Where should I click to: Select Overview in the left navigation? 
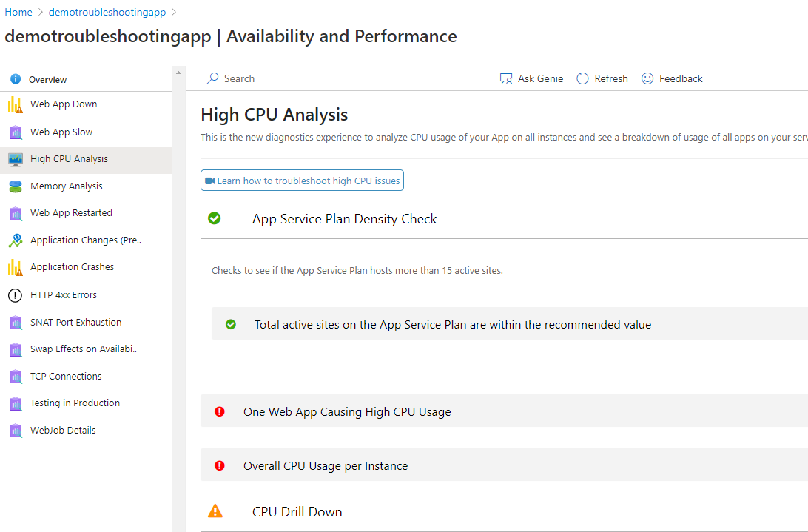point(47,79)
